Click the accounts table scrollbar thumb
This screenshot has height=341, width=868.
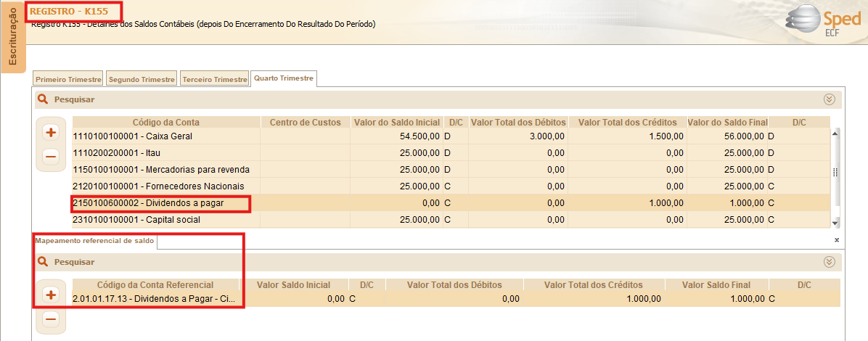click(835, 173)
